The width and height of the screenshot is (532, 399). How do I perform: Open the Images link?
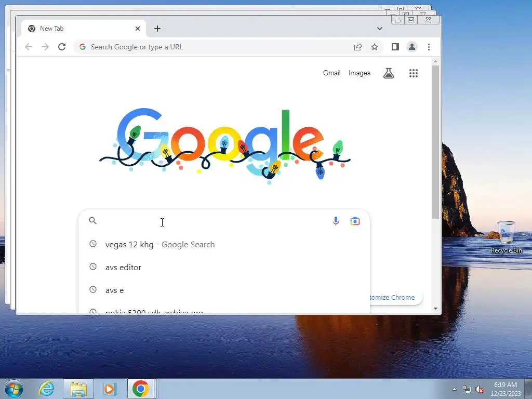pyautogui.click(x=360, y=73)
